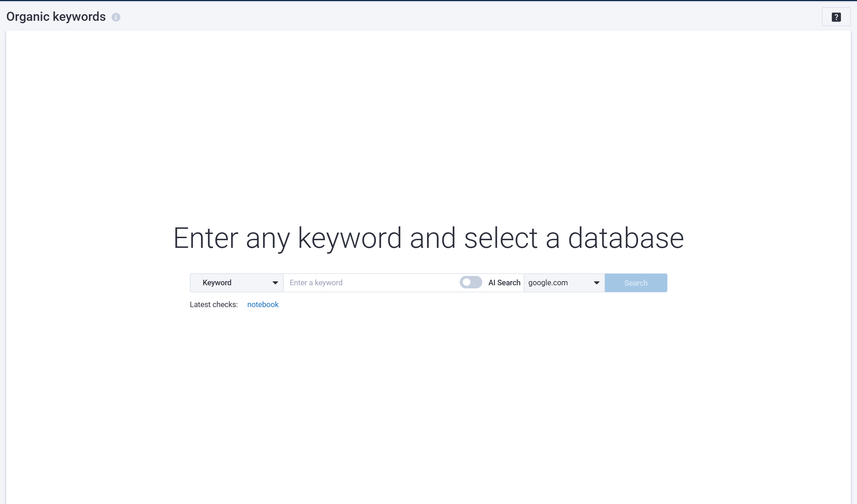Viewport: 857px width, 504px height.
Task: Click the AI Search label text
Action: click(x=504, y=283)
